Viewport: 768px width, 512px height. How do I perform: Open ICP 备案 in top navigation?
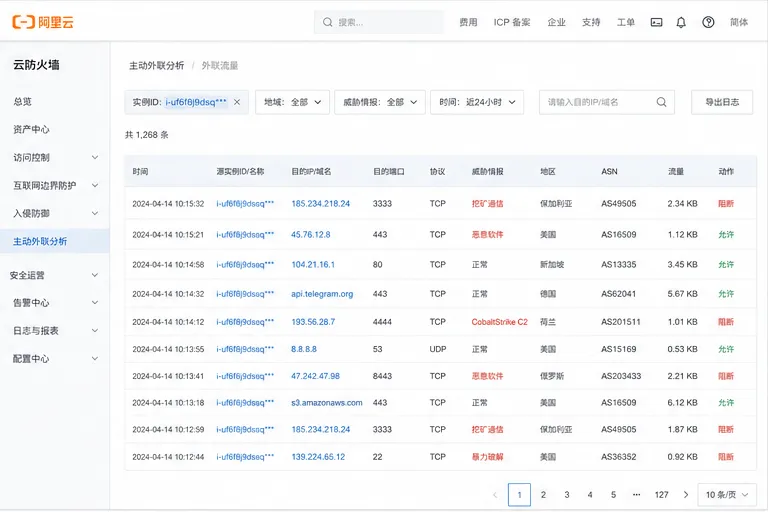(x=512, y=22)
